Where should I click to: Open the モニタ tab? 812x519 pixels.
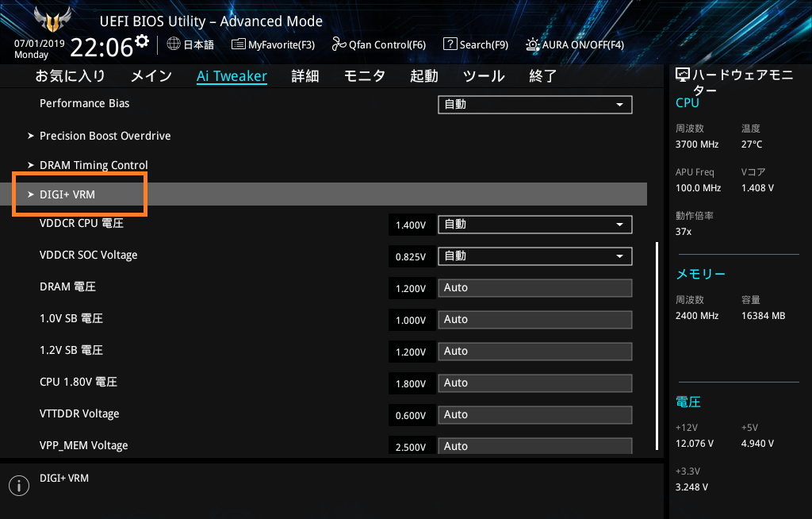[x=365, y=76]
